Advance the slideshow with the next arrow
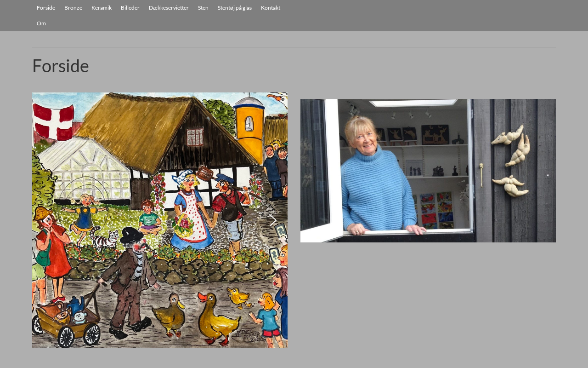 coord(273,220)
